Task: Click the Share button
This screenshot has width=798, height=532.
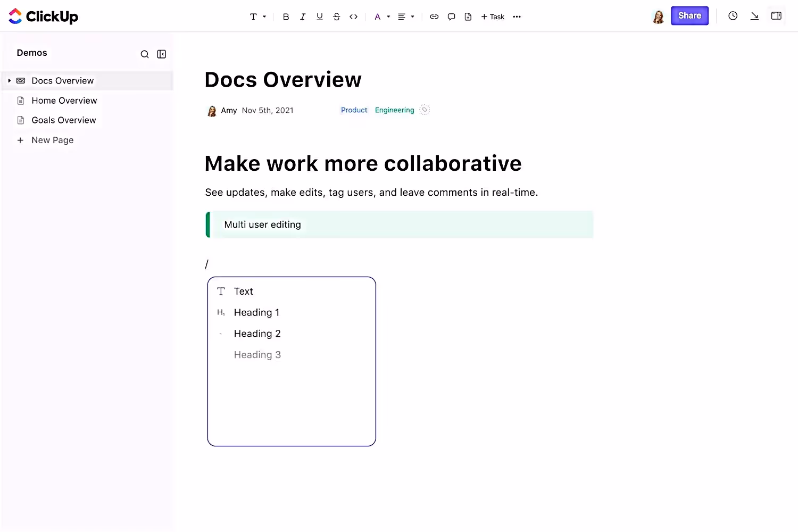Action: pyautogui.click(x=689, y=15)
